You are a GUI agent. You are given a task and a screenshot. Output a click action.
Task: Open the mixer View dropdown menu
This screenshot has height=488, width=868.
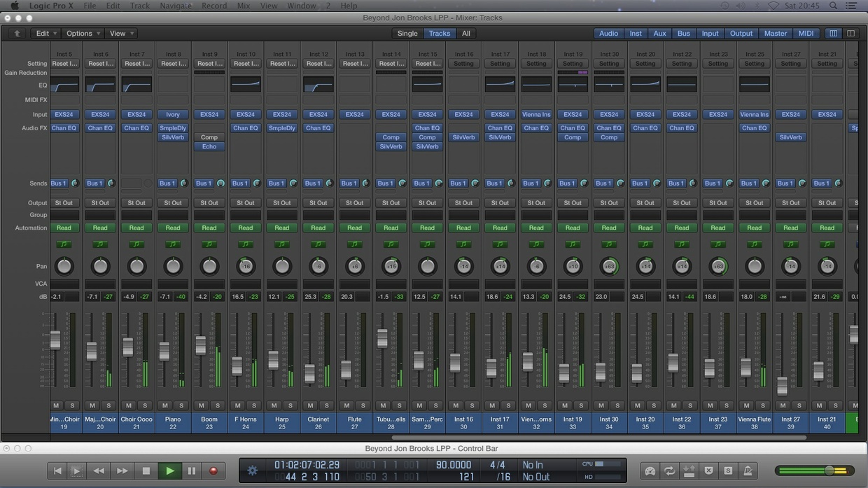(121, 33)
